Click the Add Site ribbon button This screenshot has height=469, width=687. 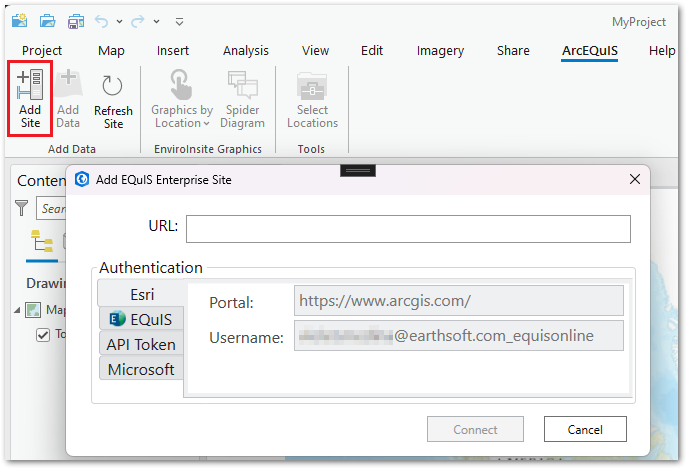click(30, 99)
